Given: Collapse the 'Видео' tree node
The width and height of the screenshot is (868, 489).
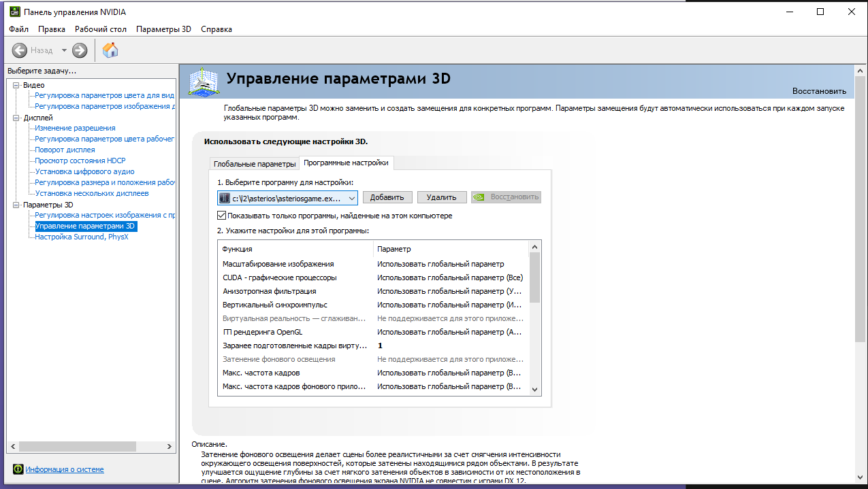Looking at the screenshot, I should pos(16,85).
